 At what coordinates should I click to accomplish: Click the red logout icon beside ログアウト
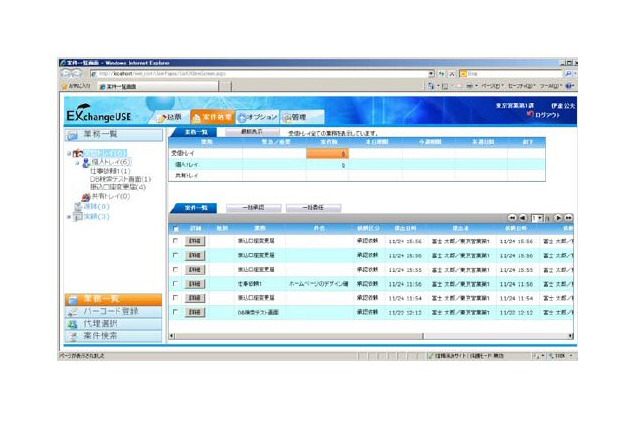pos(530,115)
